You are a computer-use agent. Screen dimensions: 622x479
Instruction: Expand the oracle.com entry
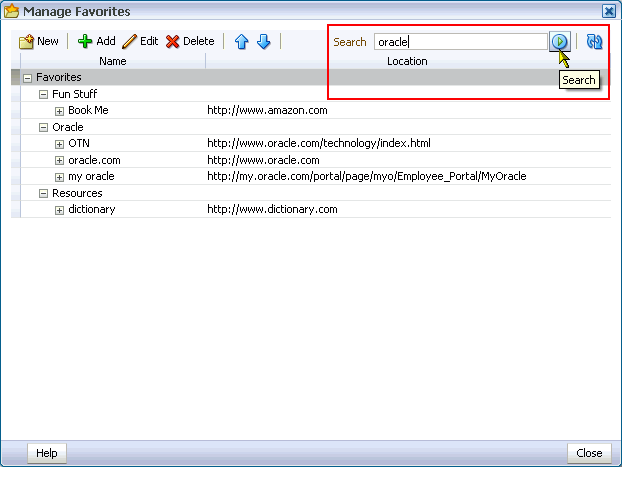(60, 161)
